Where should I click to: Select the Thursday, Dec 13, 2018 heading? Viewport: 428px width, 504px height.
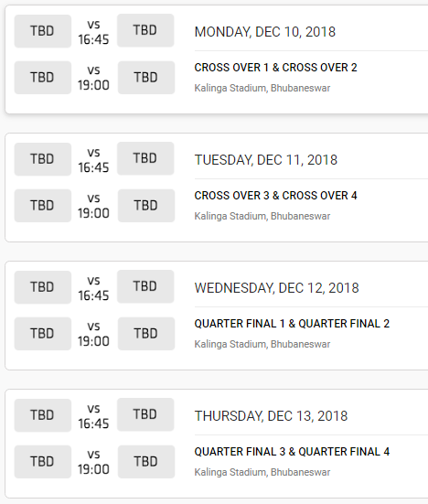click(x=271, y=415)
